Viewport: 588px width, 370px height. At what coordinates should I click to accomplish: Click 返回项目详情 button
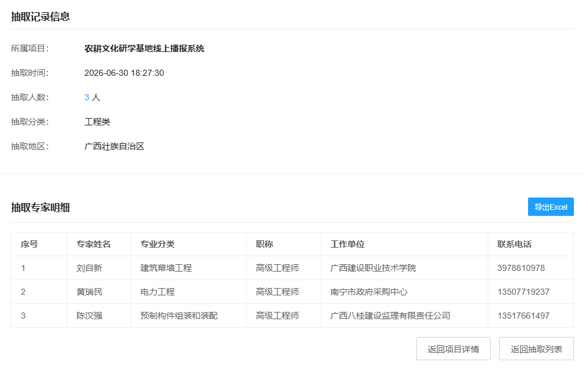[x=453, y=349]
